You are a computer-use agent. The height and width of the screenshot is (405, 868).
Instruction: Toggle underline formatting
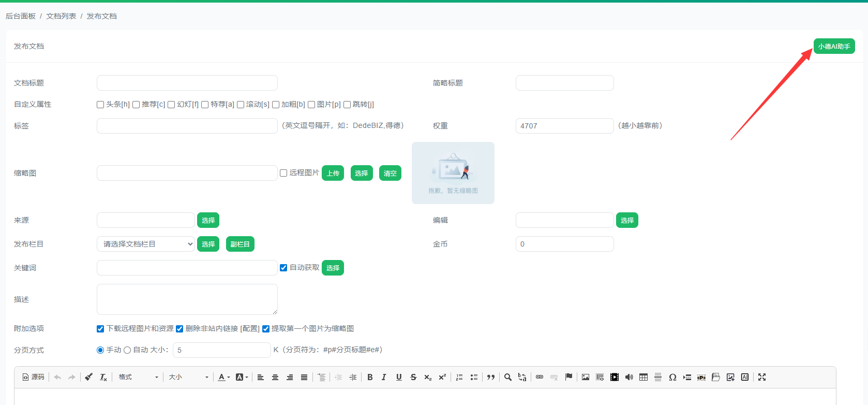pyautogui.click(x=399, y=377)
